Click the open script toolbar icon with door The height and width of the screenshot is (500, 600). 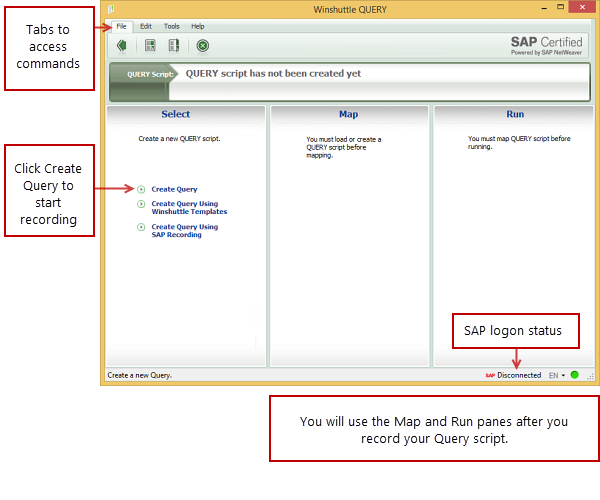pos(174,46)
